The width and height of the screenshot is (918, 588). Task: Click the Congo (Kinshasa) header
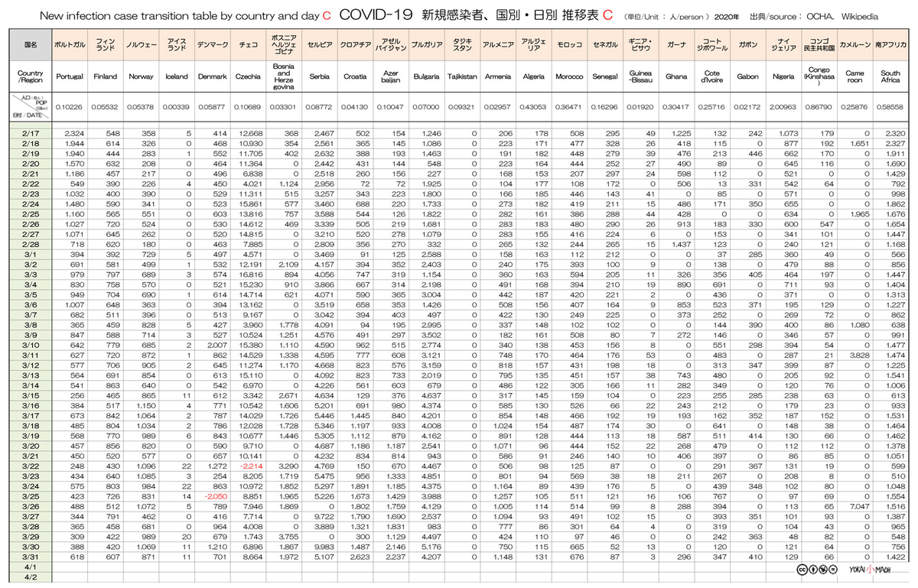pos(819,76)
